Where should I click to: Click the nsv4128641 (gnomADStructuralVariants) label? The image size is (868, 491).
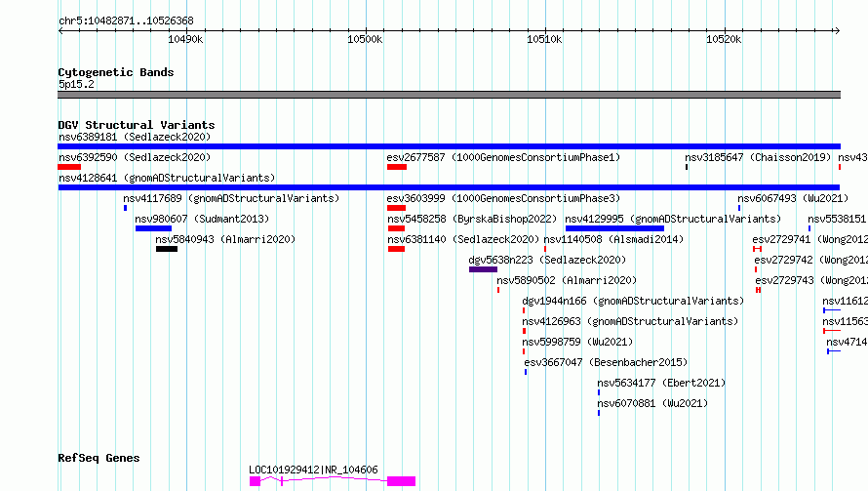point(167,178)
